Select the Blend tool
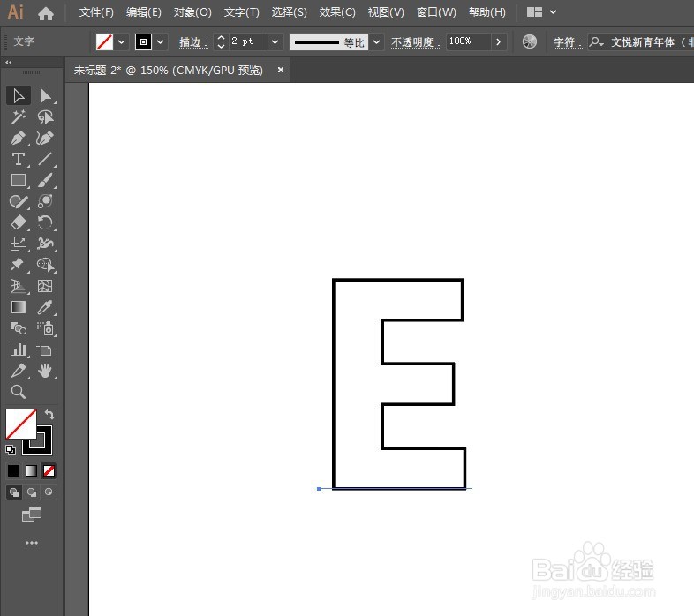The image size is (694, 616). tap(19, 328)
